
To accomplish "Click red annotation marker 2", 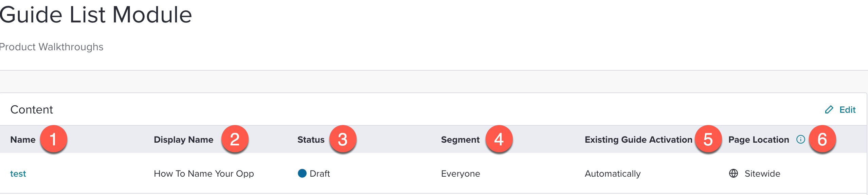I will coord(235,139).
